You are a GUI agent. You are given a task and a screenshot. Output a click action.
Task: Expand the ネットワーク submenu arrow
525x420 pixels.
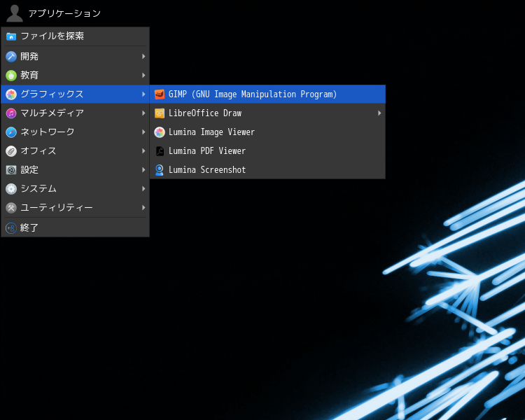click(143, 132)
